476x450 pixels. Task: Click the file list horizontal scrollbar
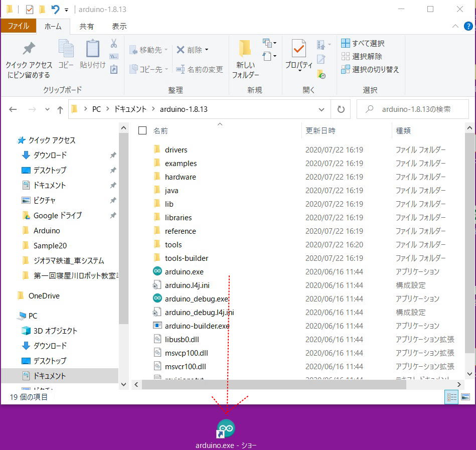pyautogui.click(x=274, y=384)
